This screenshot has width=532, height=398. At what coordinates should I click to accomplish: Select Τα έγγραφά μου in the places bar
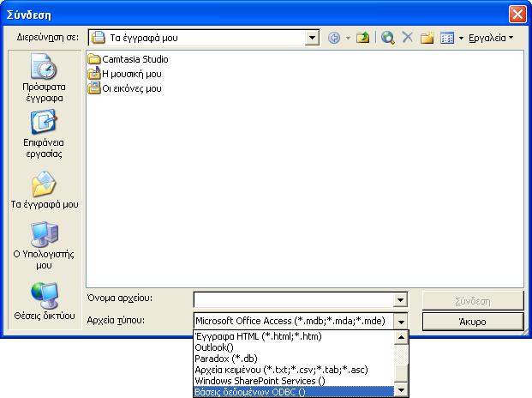pyautogui.click(x=45, y=190)
